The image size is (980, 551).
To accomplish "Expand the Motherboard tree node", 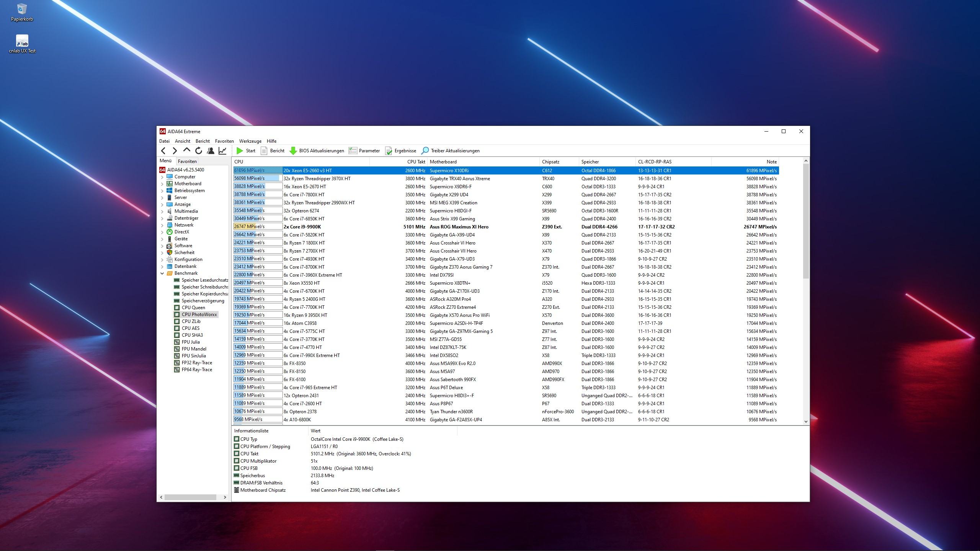I will 162,184.
